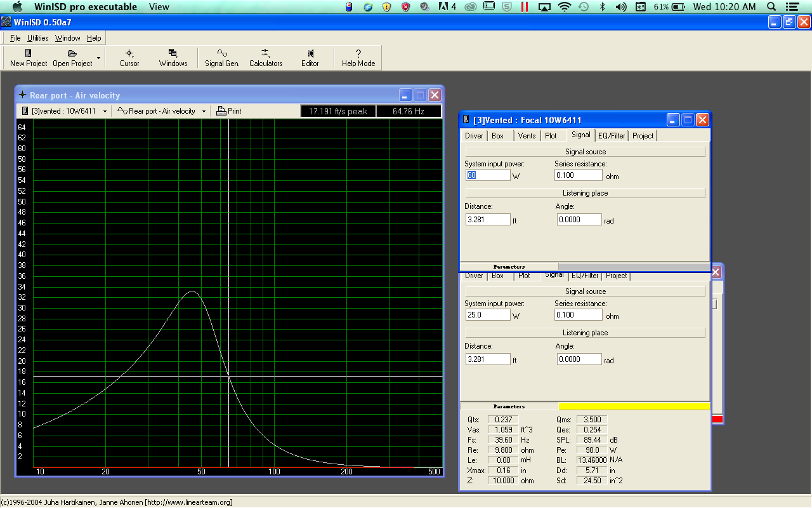
Task: Toggle Help Mode
Action: point(358,58)
